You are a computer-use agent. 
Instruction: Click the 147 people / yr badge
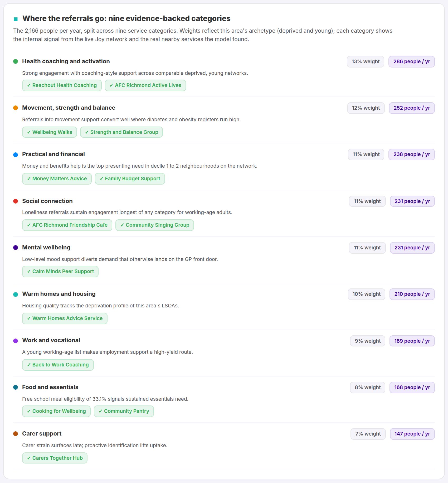[x=412, y=434]
